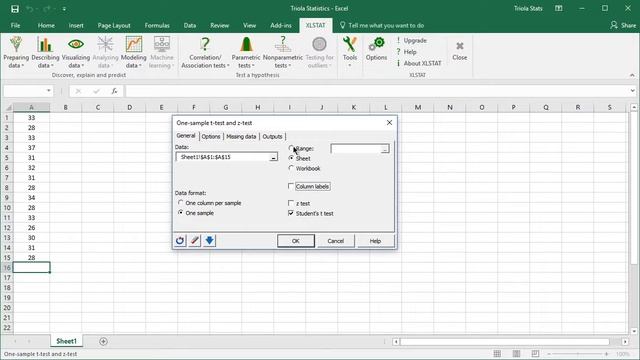Screen dimensions: 640x360
Task: Click the dialog eraser icon
Action: tap(195, 240)
